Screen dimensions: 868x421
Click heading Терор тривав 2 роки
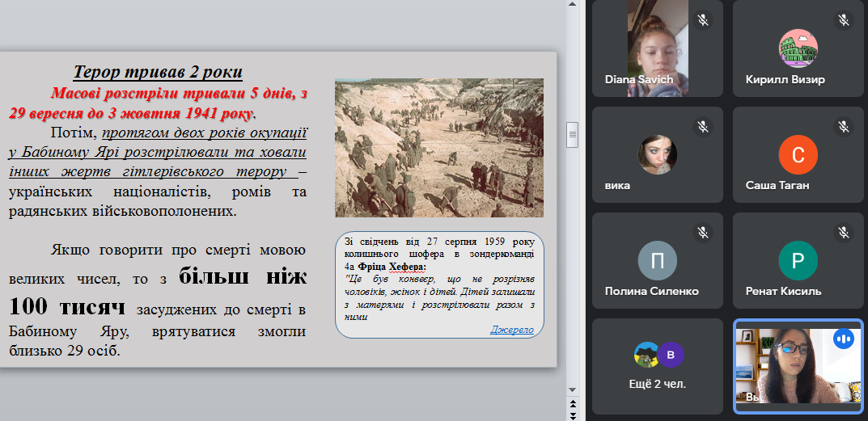click(x=158, y=72)
